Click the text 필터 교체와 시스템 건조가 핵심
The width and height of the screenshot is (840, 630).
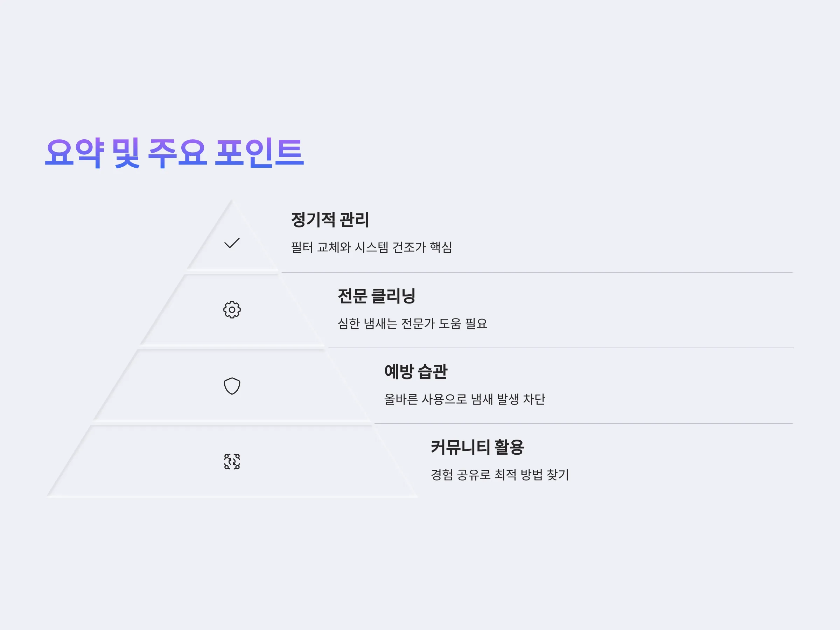pos(371,247)
